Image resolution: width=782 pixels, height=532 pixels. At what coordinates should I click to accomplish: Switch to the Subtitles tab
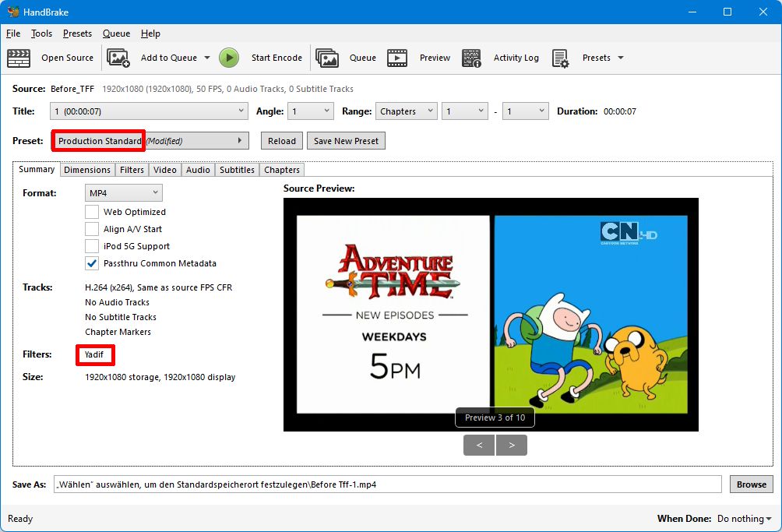237,170
